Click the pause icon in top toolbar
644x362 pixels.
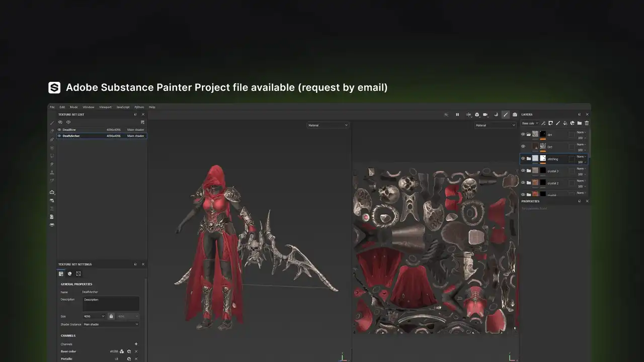click(457, 115)
